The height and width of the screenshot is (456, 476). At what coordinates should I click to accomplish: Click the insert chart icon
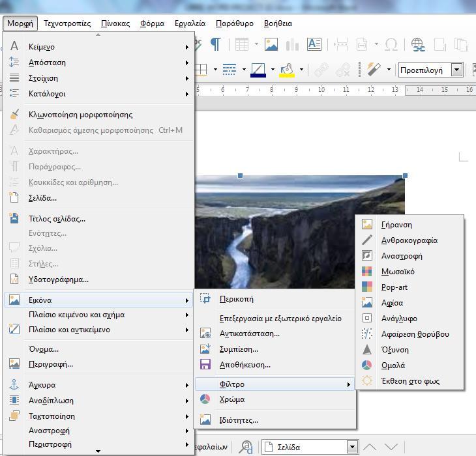pyautogui.click(x=292, y=44)
